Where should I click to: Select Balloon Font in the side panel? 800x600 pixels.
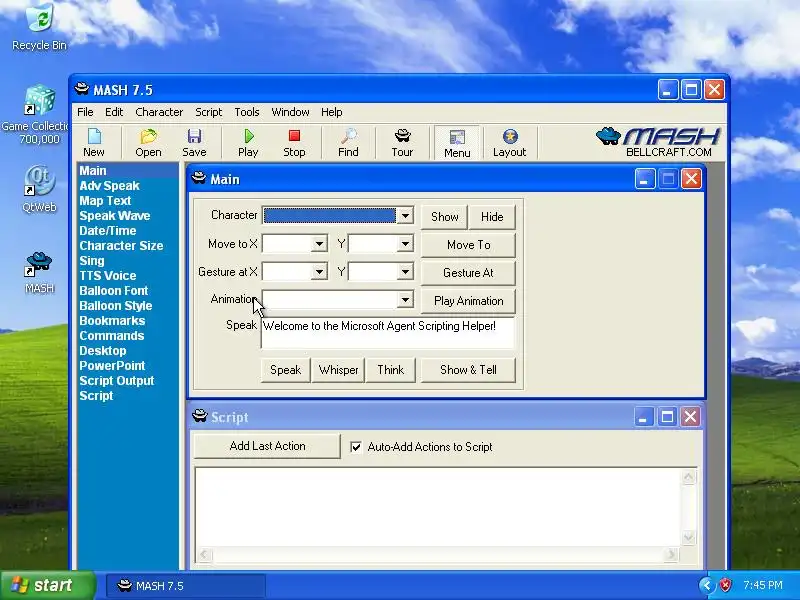pyautogui.click(x=114, y=291)
